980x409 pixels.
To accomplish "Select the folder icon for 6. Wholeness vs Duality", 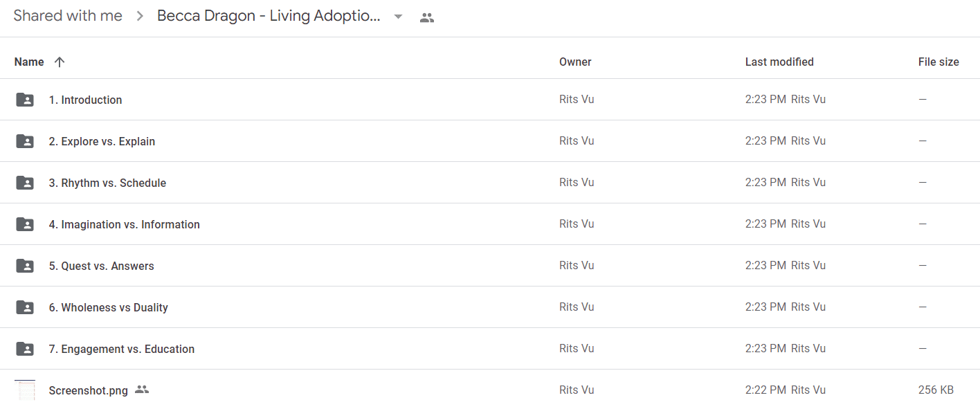I will click(x=25, y=307).
